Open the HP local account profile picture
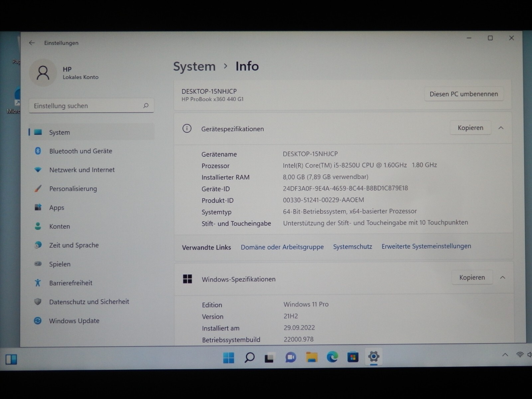 43,72
